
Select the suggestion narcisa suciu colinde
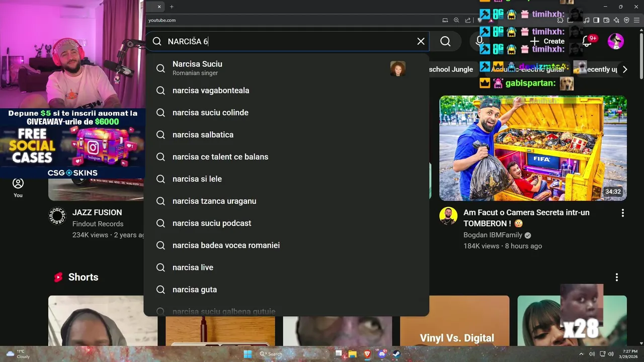coord(286,113)
